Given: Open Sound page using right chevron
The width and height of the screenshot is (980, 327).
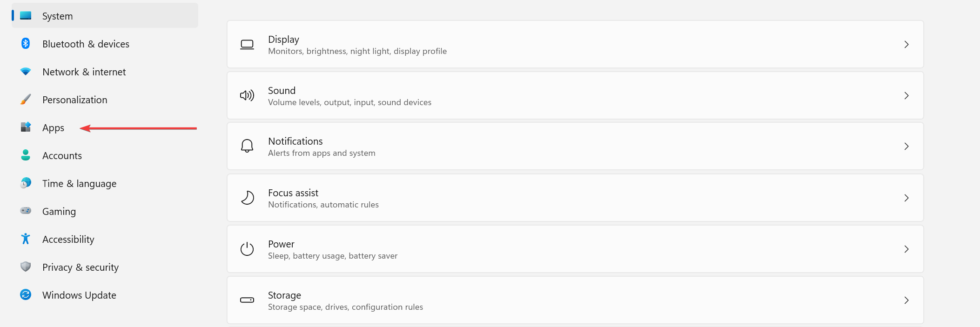Looking at the screenshot, I should 906,95.
